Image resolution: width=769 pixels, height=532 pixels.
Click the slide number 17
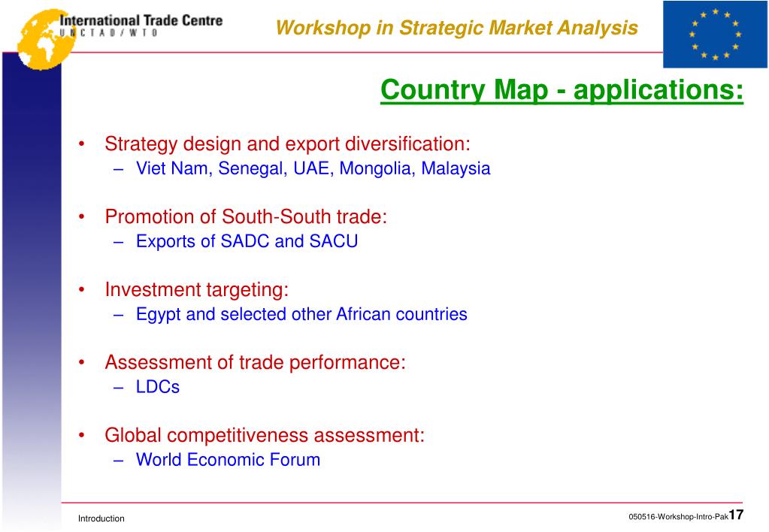pyautogui.click(x=737, y=515)
